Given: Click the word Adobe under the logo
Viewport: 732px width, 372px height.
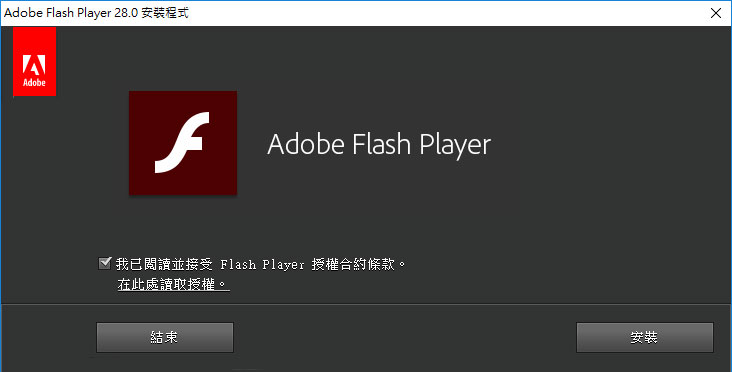Looking at the screenshot, I should pyautogui.click(x=35, y=83).
